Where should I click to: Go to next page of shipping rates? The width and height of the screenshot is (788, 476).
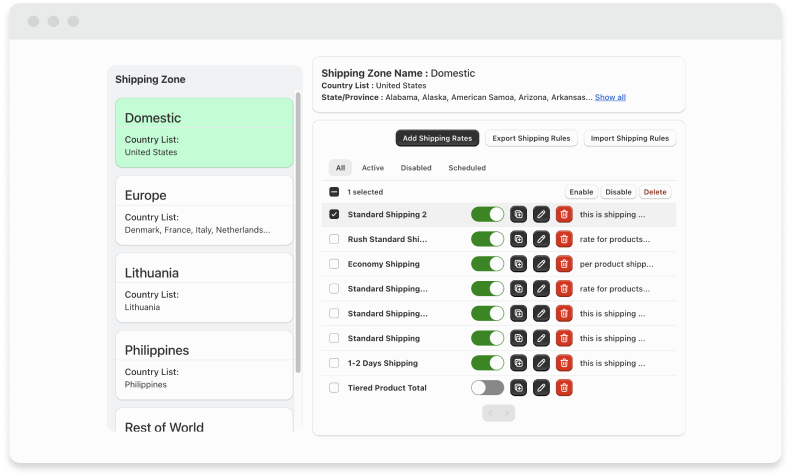508,413
